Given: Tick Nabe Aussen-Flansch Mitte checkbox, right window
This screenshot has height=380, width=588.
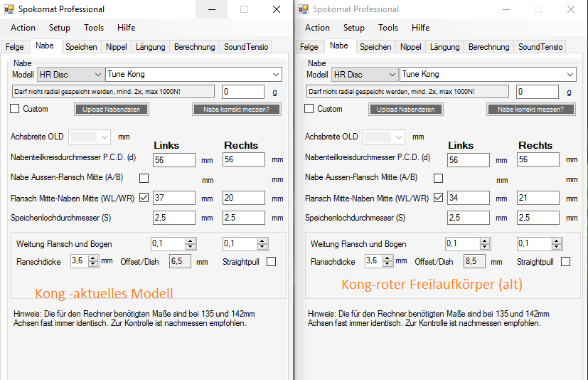Looking at the screenshot, I should [x=439, y=178].
